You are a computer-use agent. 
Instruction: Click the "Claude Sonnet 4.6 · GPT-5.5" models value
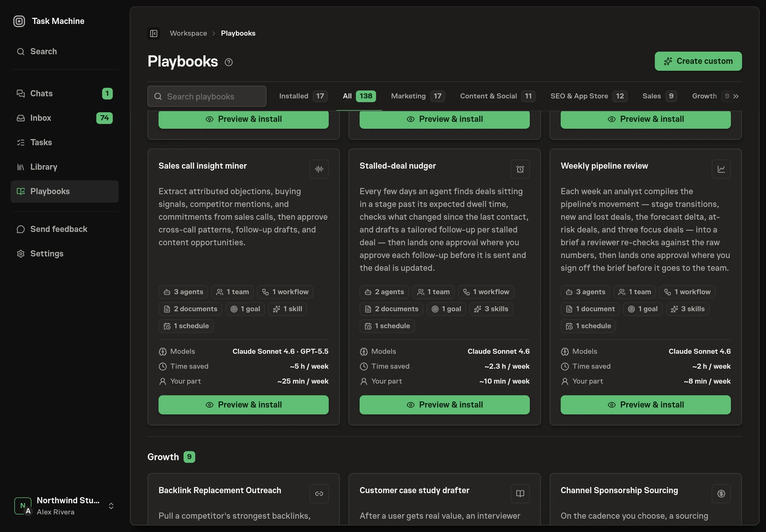(x=280, y=352)
